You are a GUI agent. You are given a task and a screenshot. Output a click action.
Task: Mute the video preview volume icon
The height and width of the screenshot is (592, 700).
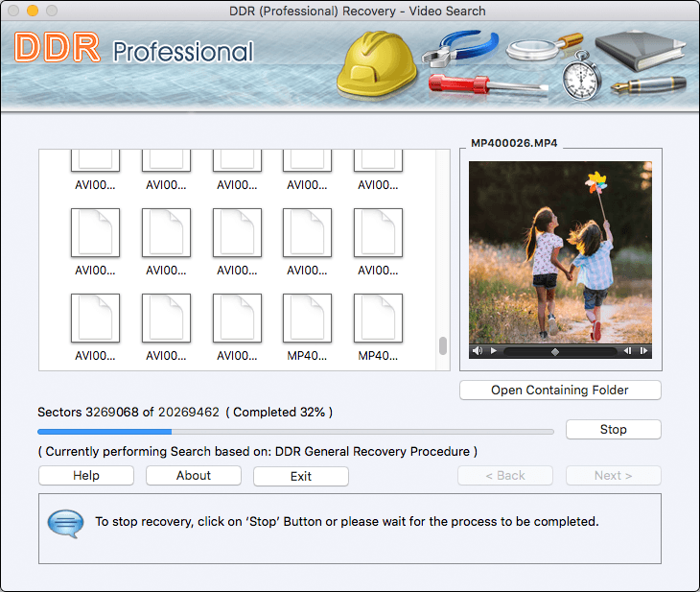click(x=478, y=351)
